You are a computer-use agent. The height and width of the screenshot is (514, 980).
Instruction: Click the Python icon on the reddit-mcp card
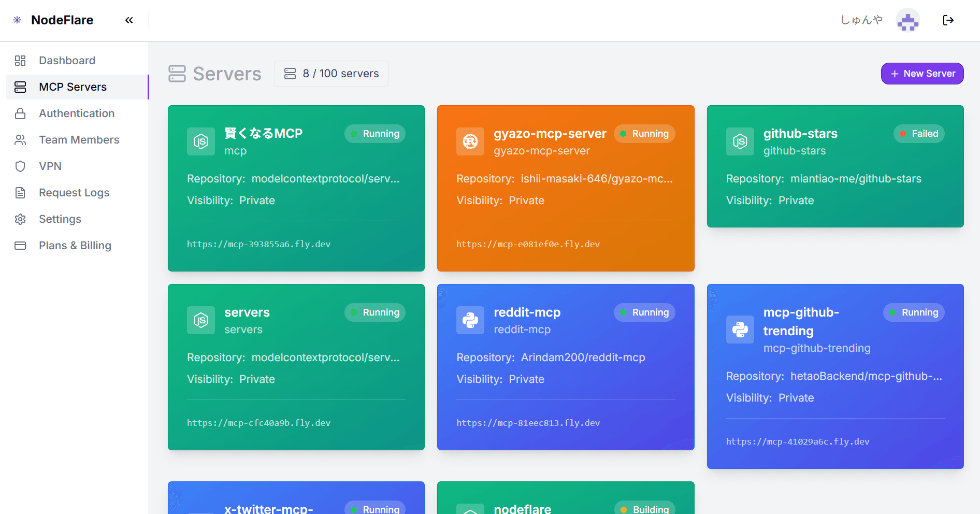point(470,320)
